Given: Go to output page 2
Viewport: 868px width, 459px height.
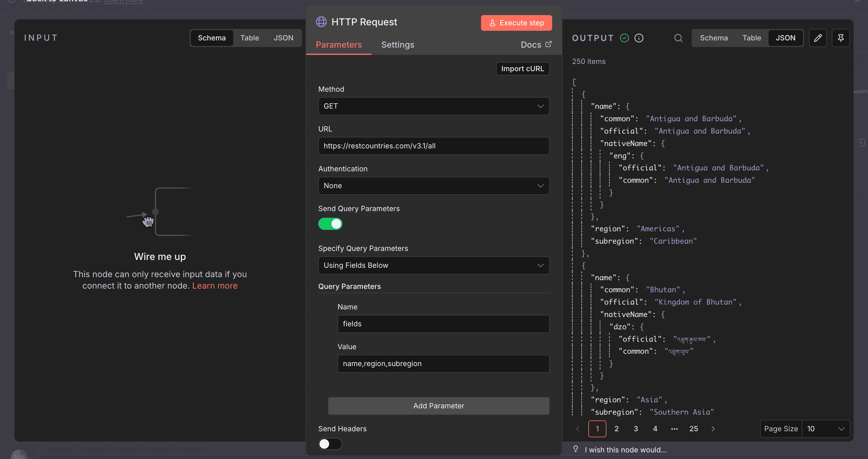Looking at the screenshot, I should pos(616,429).
